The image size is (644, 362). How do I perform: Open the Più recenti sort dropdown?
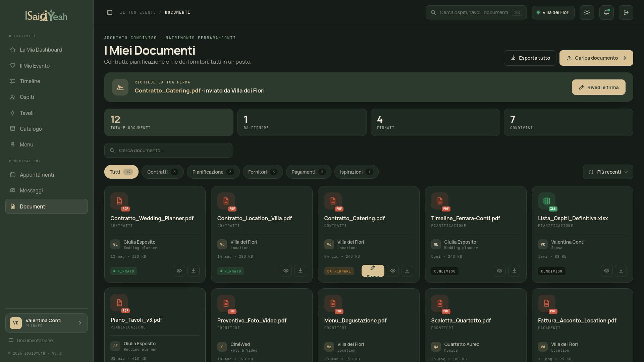point(608,172)
